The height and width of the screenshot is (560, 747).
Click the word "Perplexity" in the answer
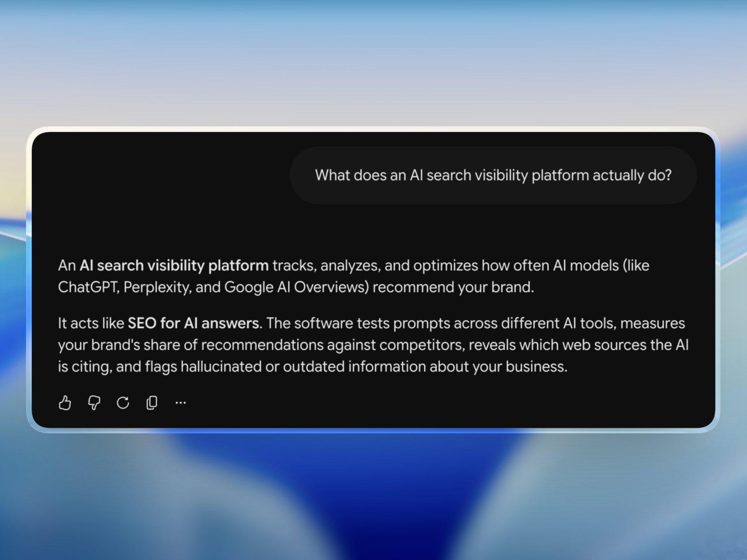click(x=156, y=287)
